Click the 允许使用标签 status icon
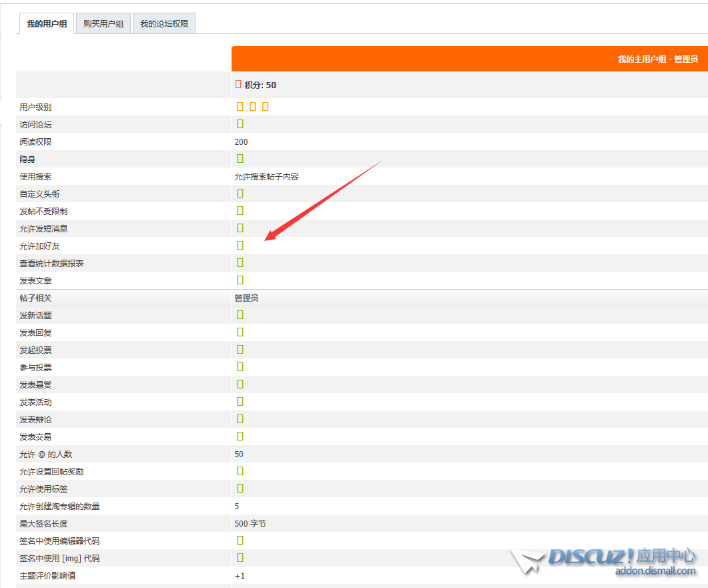This screenshot has height=588, width=708. pyautogui.click(x=240, y=488)
